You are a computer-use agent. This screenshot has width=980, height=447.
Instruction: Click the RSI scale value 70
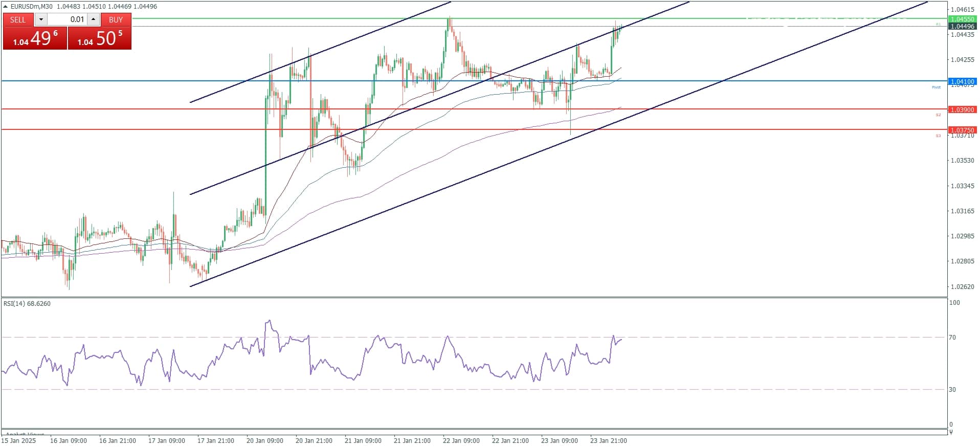pyautogui.click(x=952, y=338)
